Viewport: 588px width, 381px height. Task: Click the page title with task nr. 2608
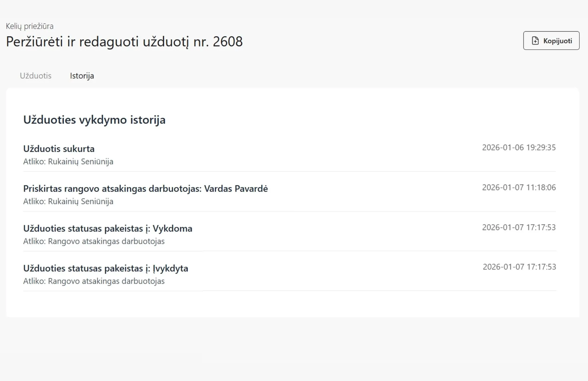(x=124, y=42)
